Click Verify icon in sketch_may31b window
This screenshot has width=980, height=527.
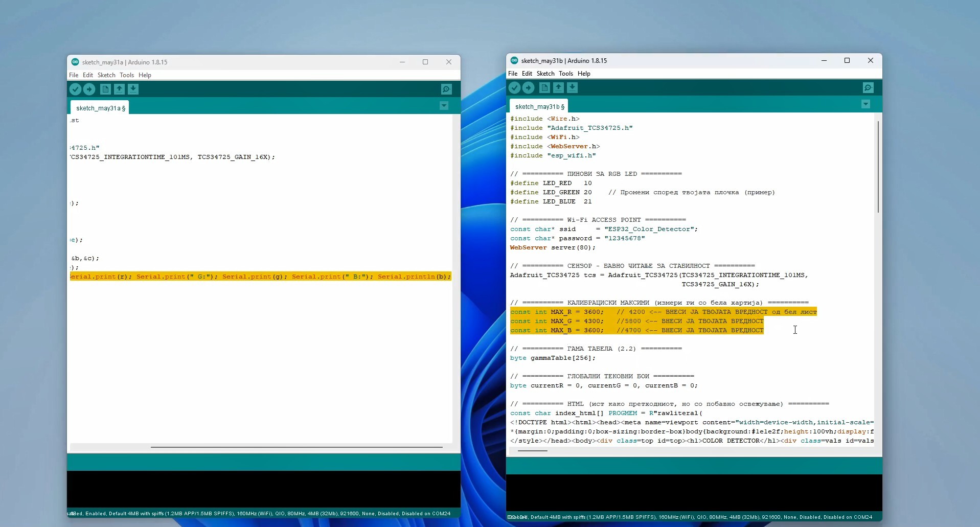[x=514, y=88]
